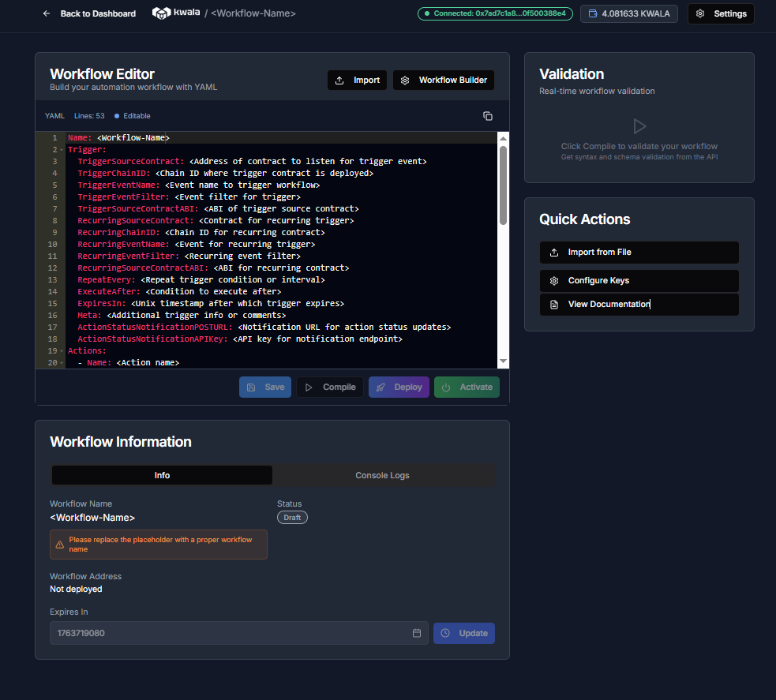This screenshot has width=776, height=700.
Task: Switch to the Console Logs tab
Action: 384,474
